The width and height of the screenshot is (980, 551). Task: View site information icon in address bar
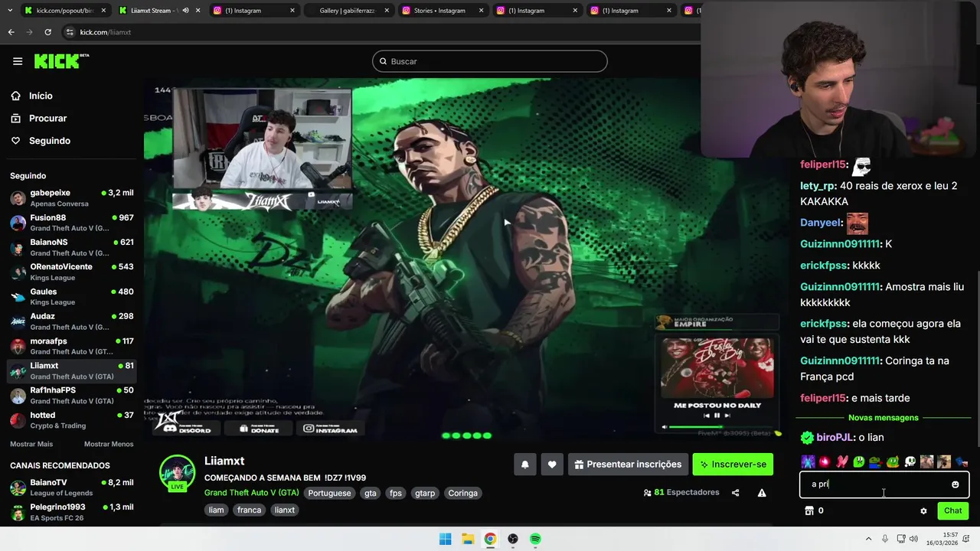[x=70, y=32]
